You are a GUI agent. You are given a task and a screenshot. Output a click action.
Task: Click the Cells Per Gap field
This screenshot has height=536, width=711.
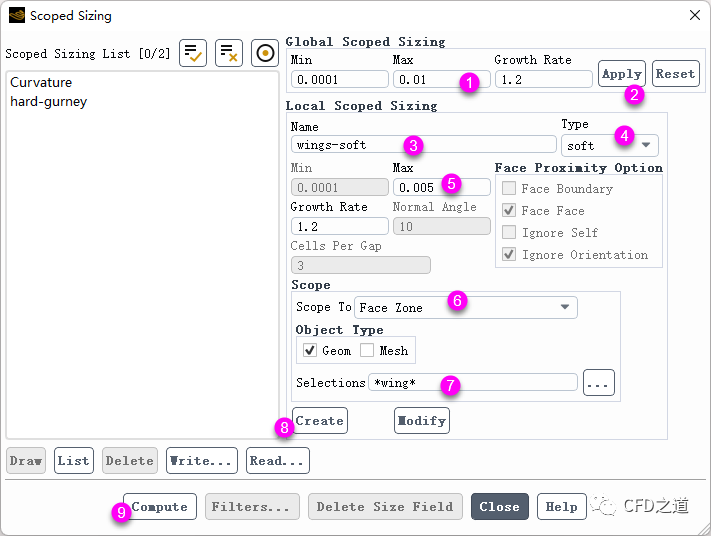click(360, 265)
